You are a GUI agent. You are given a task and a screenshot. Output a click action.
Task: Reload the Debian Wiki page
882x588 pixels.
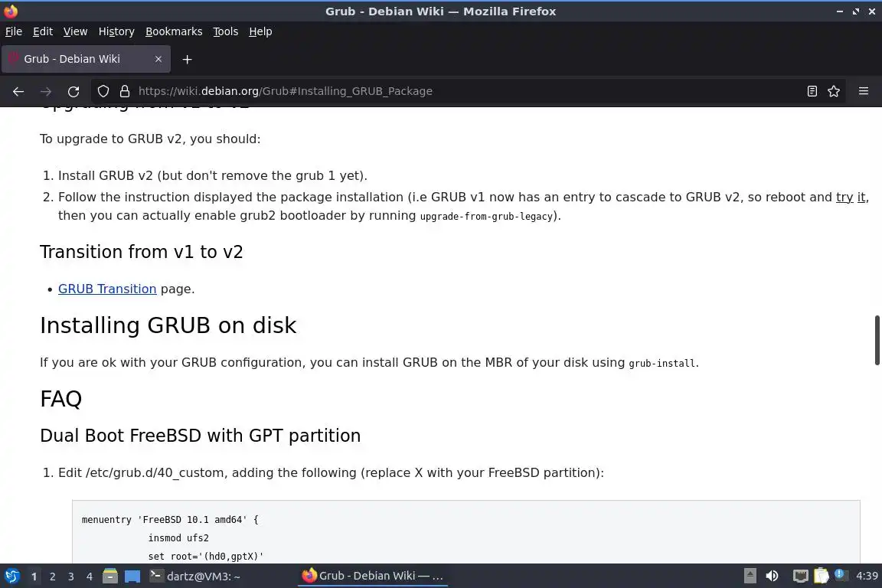click(x=73, y=91)
